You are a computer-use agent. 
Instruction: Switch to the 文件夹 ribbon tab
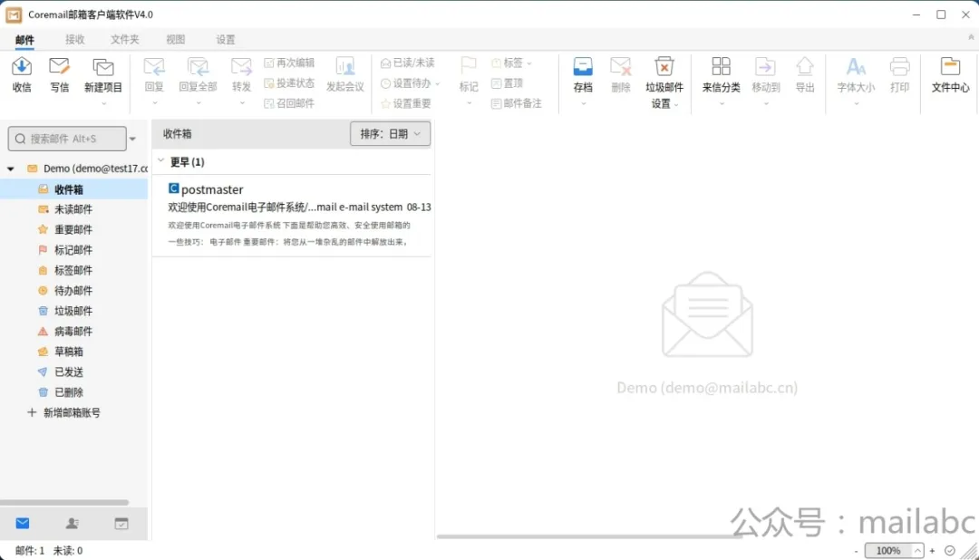[x=125, y=39]
